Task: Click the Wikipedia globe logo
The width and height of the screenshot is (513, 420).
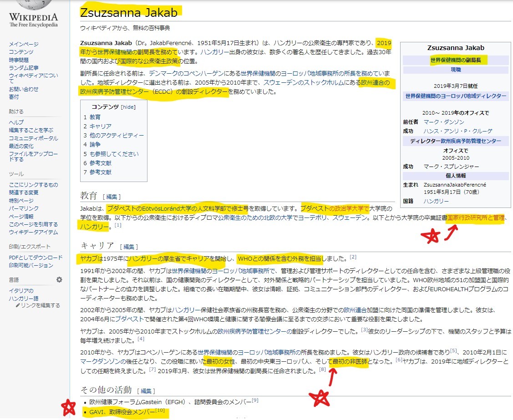Action: pyautogui.click(x=34, y=5)
